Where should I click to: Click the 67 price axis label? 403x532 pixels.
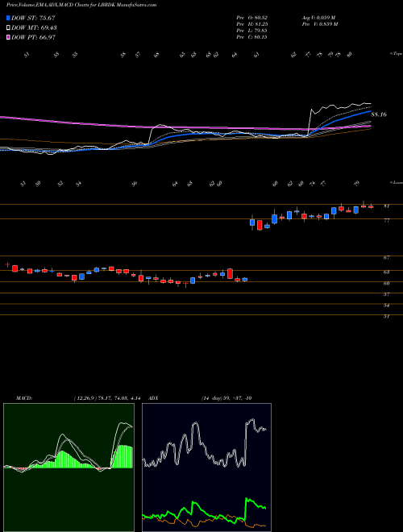[386, 258]
